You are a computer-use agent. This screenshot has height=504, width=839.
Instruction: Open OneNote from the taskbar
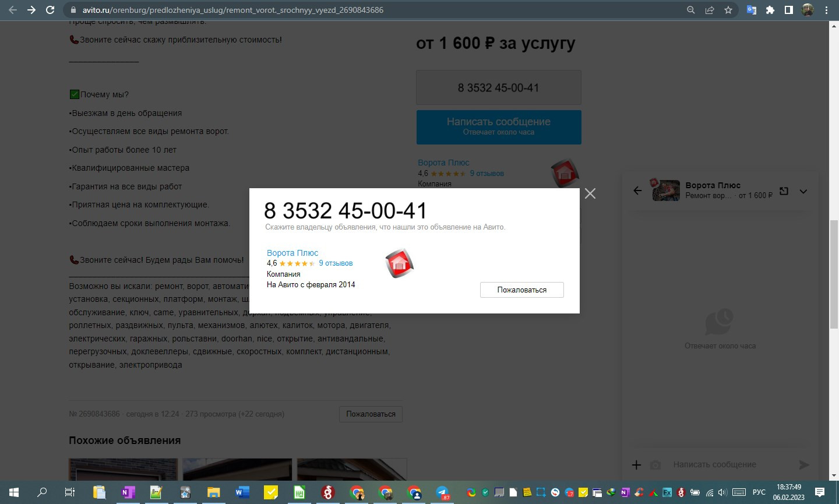pos(128,492)
